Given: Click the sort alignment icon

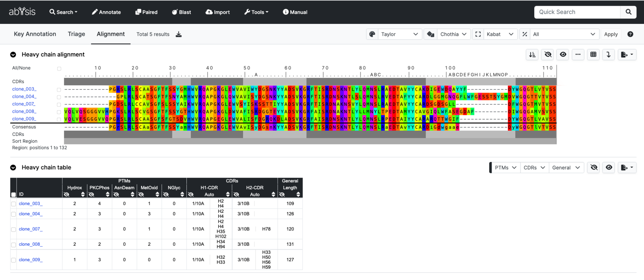Looking at the screenshot, I should pyautogui.click(x=532, y=55).
